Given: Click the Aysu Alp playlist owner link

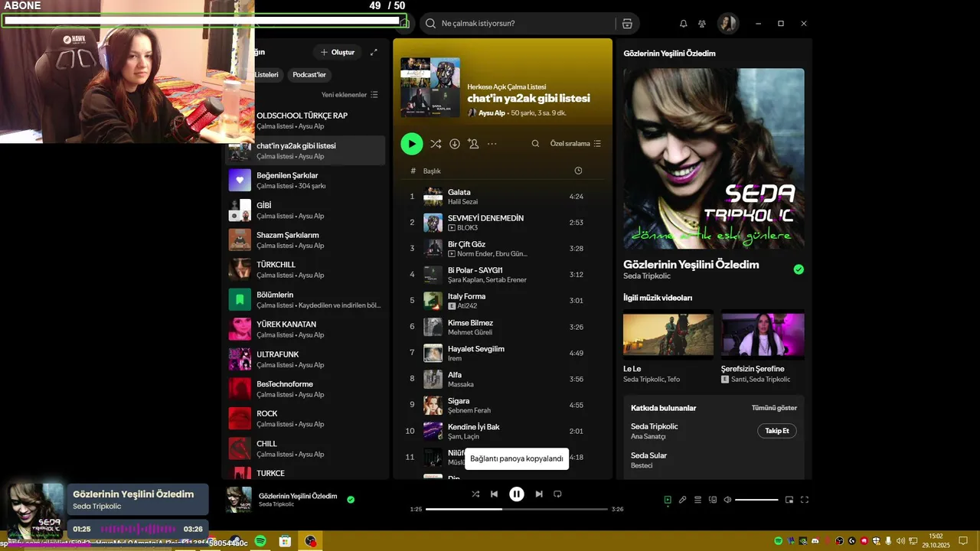Looking at the screenshot, I should click(492, 113).
